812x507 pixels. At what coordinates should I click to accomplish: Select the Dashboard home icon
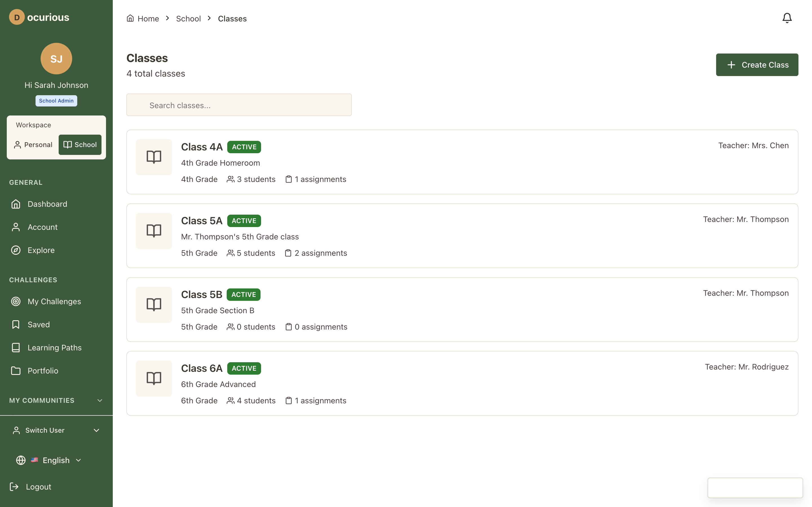(x=16, y=204)
